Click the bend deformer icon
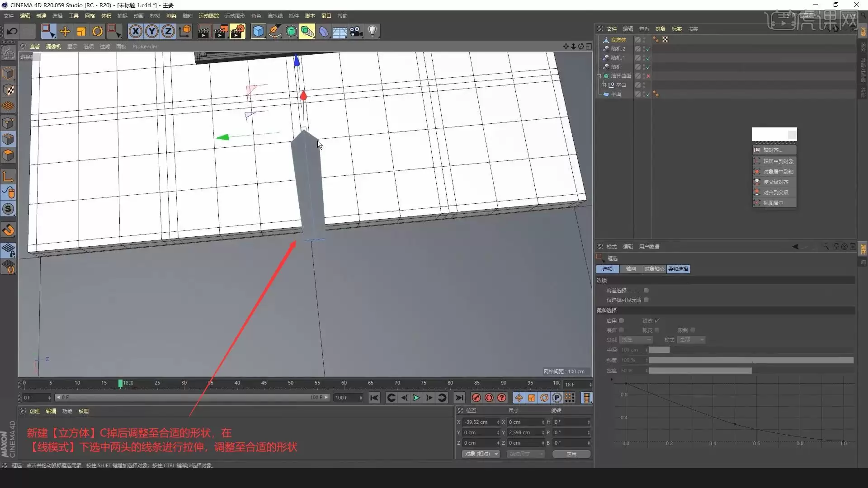 [x=324, y=31]
